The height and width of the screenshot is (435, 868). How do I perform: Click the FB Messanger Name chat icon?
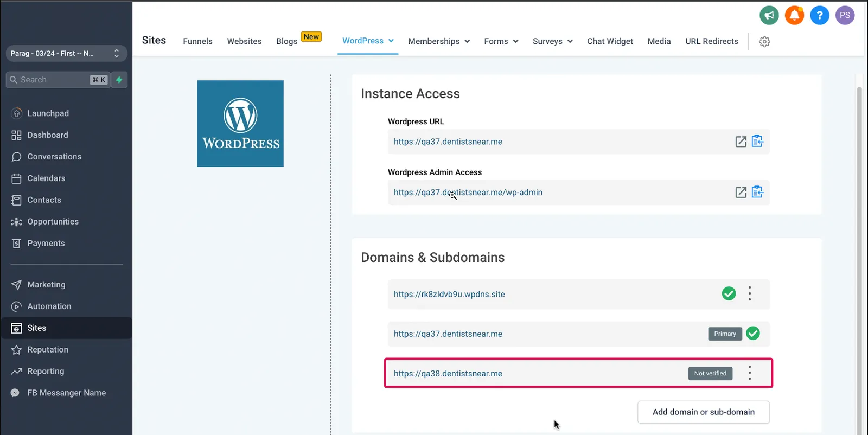[x=15, y=393]
